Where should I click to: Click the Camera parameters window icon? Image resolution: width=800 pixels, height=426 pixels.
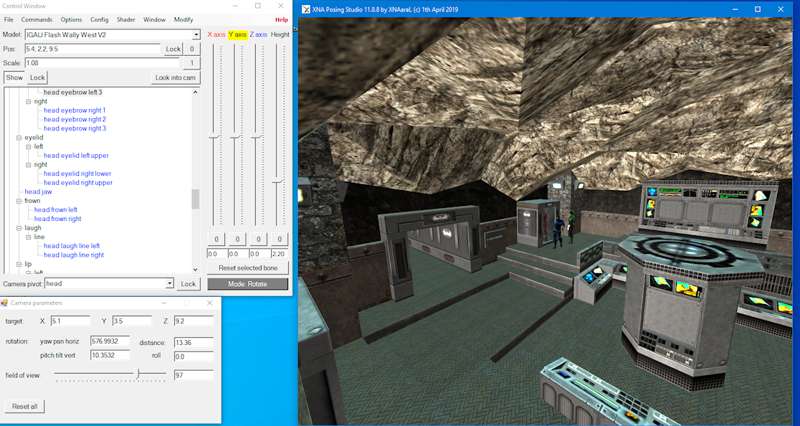pos(5,301)
